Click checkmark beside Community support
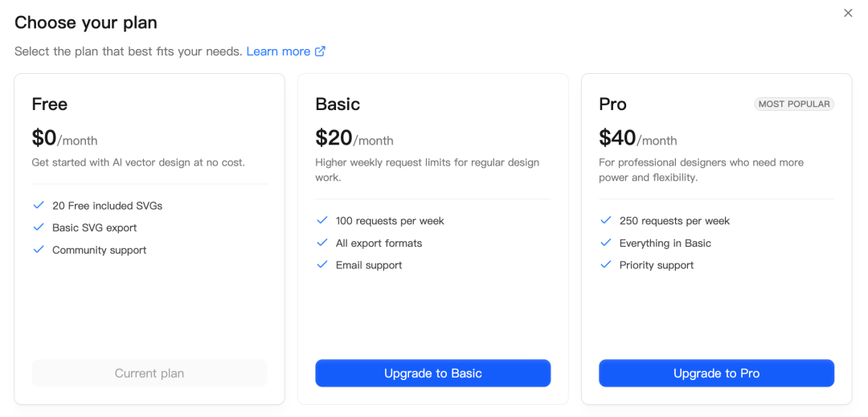This screenshot has width=868, height=417. 39,250
